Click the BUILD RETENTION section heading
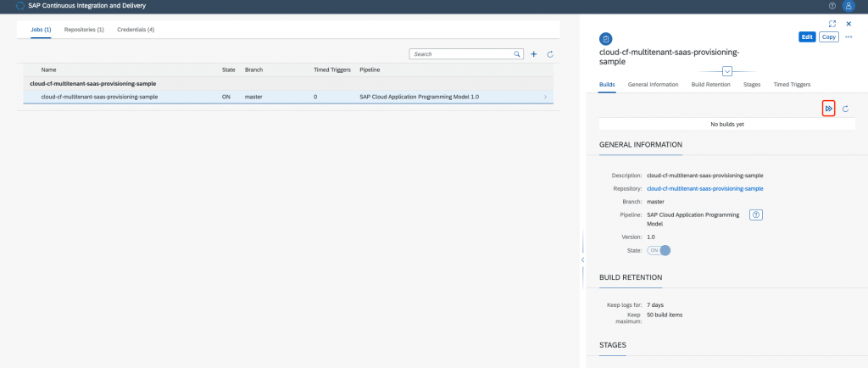 point(631,277)
